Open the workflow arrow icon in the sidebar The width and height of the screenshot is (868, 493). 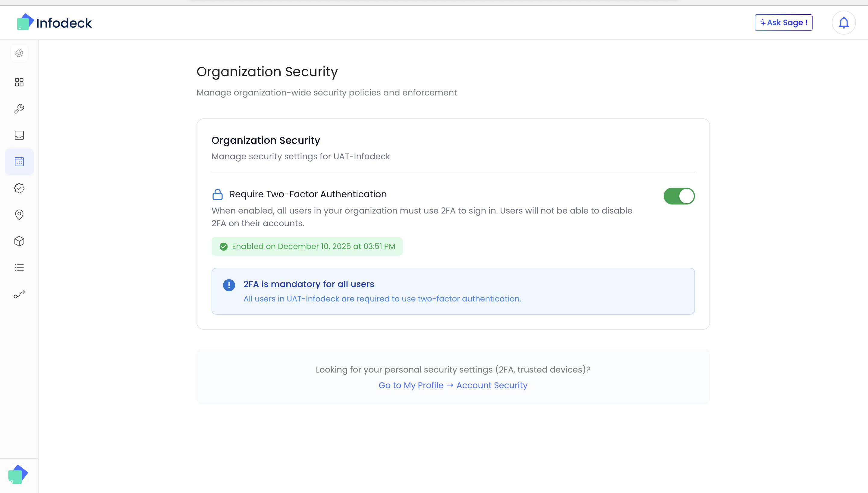coord(19,294)
